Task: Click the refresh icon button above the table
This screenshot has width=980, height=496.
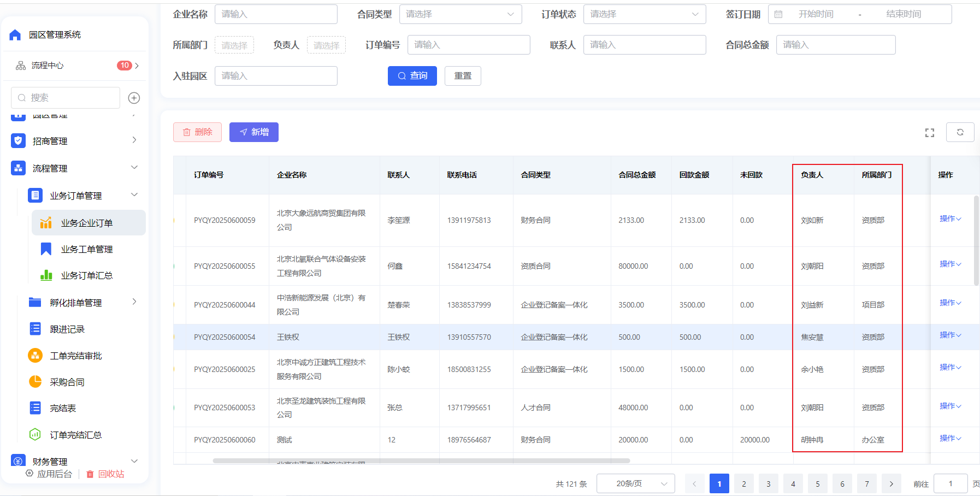Action: coord(960,132)
